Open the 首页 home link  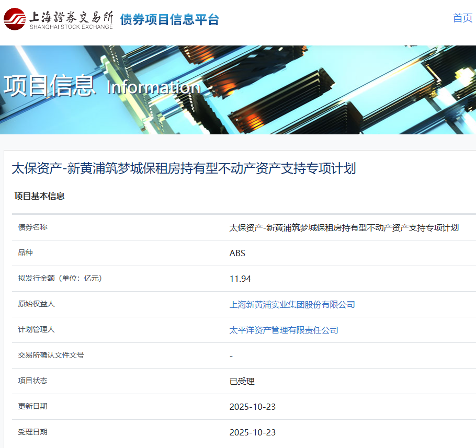(462, 18)
